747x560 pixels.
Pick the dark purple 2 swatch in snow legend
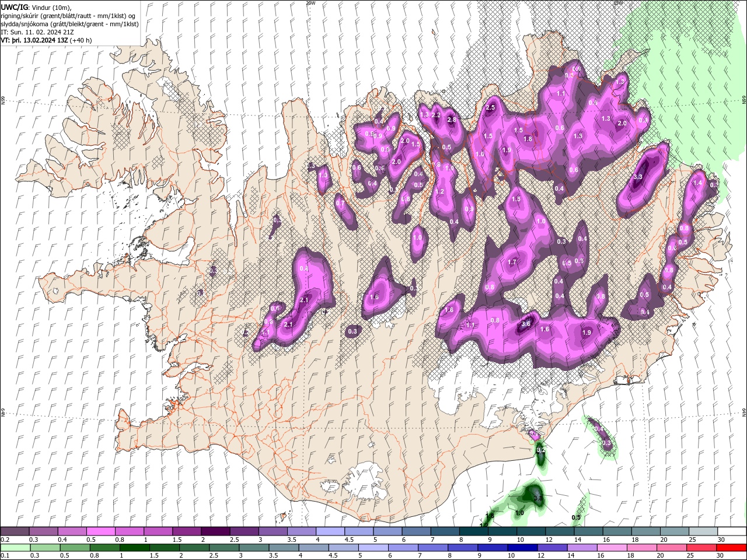(x=215, y=531)
